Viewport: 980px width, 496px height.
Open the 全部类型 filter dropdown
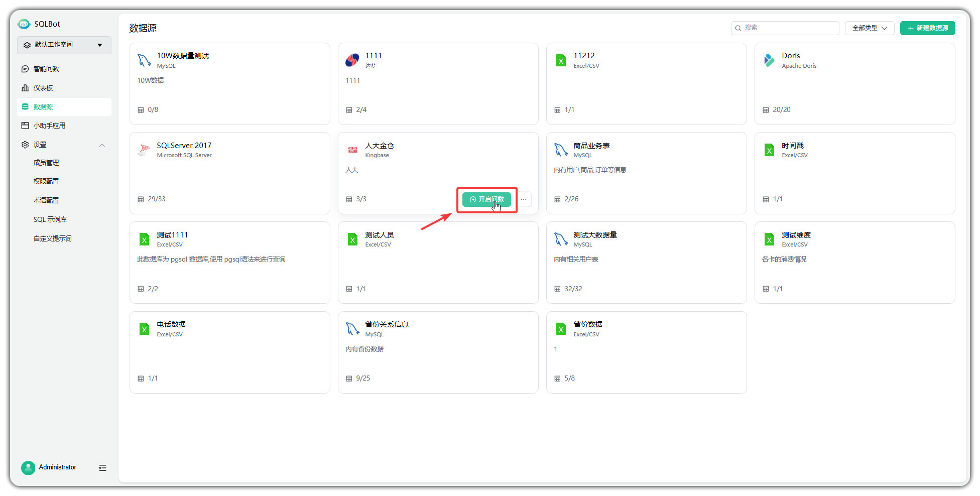[869, 28]
